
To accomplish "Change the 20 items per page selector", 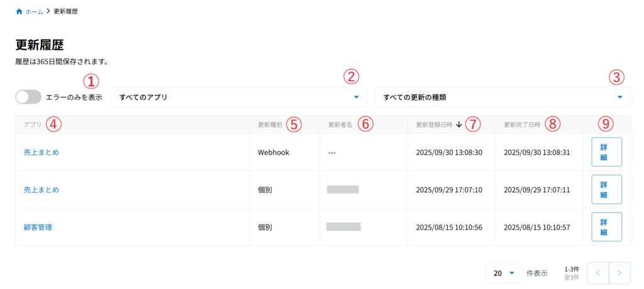I will (504, 273).
